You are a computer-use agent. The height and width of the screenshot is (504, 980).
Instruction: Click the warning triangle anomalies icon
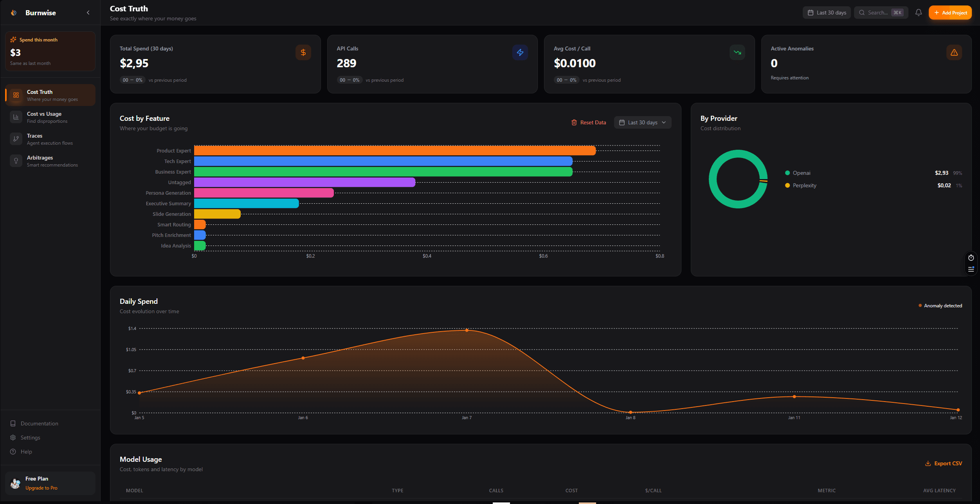954,52
